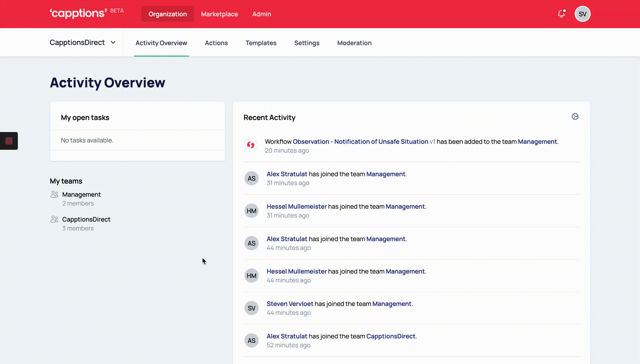
Task: Open Alex Stratulat link at 31 minutes ago
Action: coord(287,174)
